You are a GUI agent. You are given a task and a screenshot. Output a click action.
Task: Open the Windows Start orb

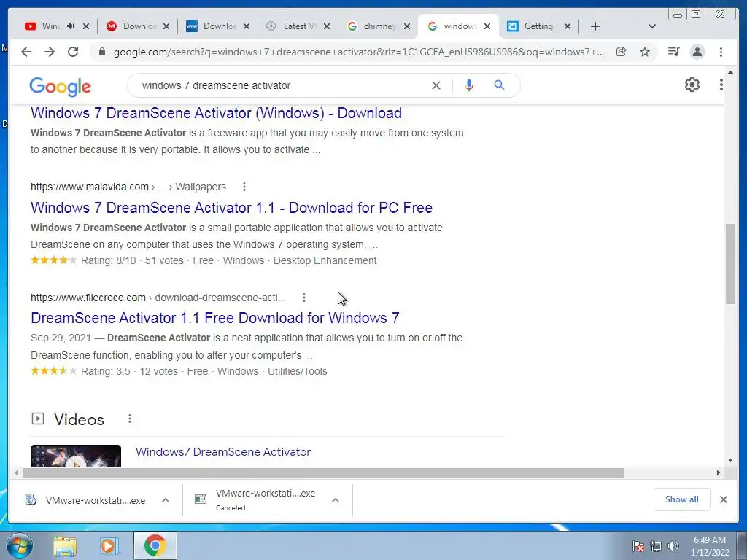pyautogui.click(x=20, y=545)
